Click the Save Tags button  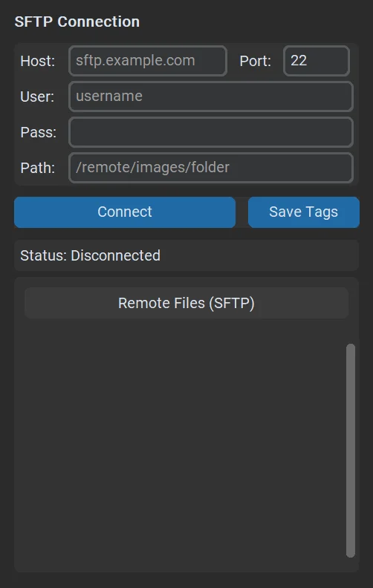304,212
